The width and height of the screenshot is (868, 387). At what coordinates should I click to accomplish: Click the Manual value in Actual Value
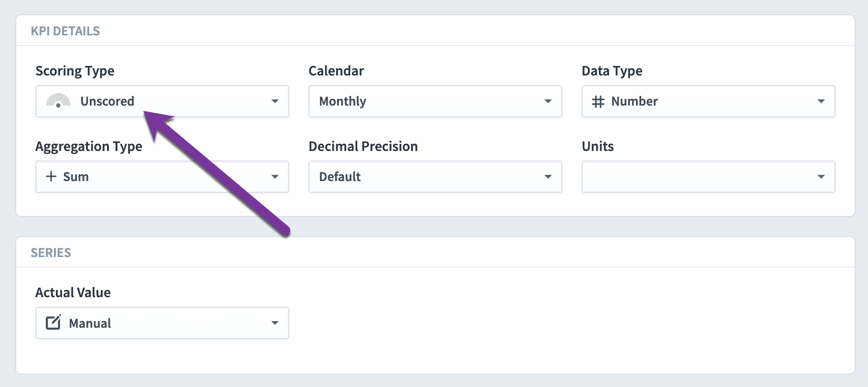click(90, 323)
